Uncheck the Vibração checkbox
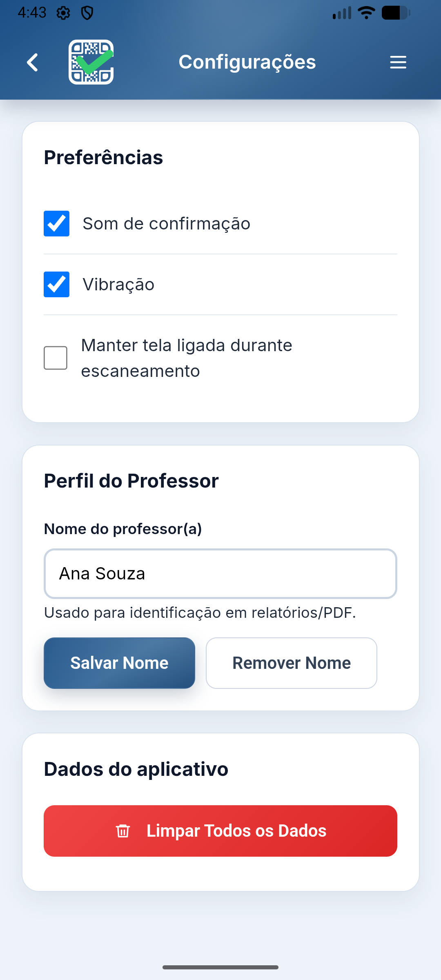 tap(57, 285)
